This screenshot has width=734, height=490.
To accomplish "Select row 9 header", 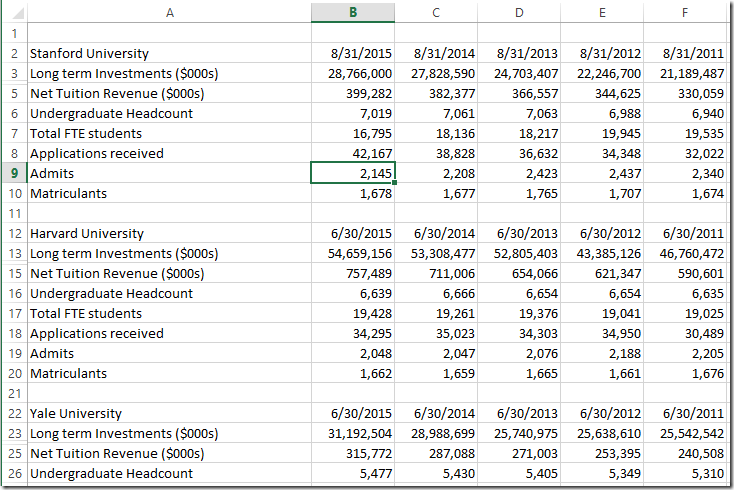I will 15,173.
